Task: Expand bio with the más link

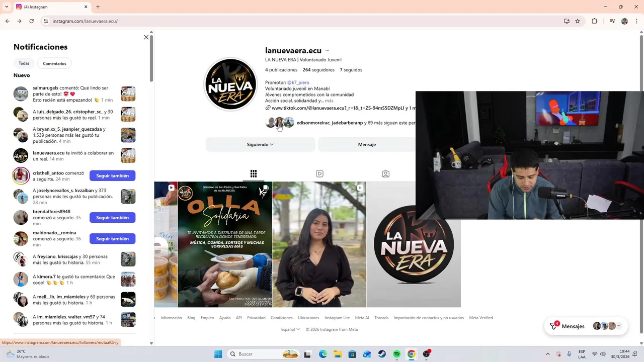Action: 329,101
